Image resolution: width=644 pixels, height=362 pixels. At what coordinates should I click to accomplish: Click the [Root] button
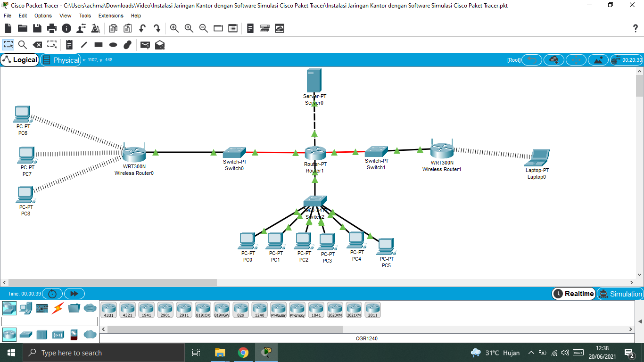(x=513, y=59)
